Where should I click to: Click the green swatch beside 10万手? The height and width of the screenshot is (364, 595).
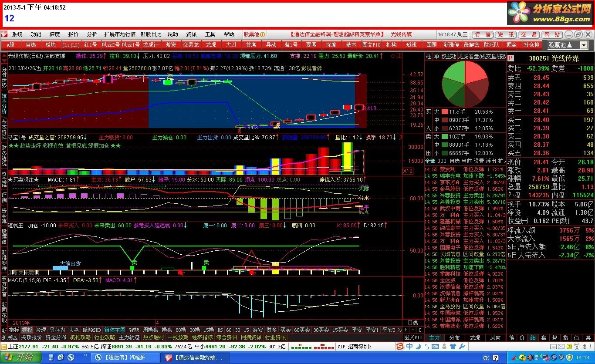click(445, 137)
